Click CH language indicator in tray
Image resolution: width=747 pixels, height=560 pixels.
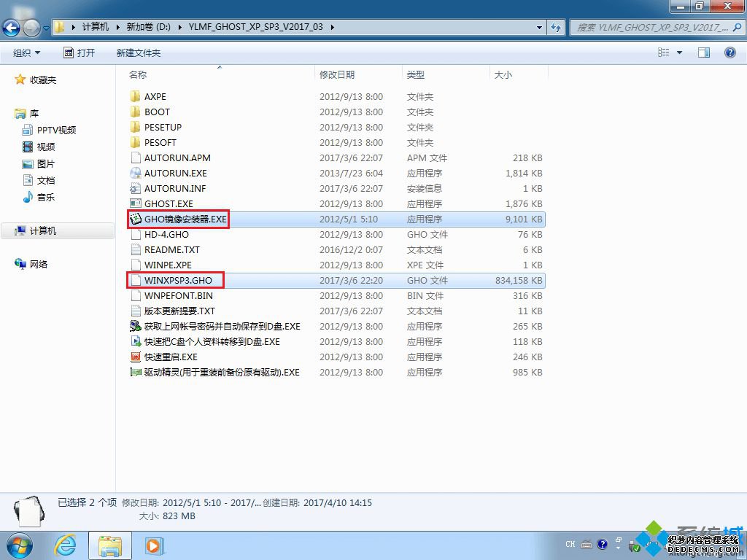coord(570,544)
